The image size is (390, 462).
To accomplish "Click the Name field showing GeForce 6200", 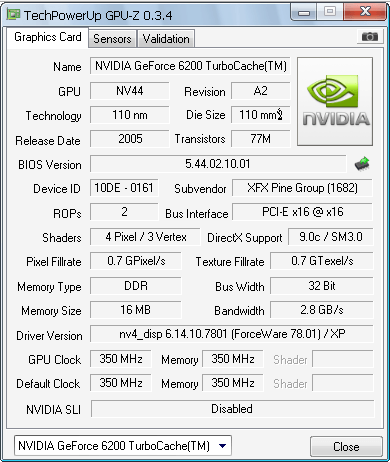I will click(190, 66).
